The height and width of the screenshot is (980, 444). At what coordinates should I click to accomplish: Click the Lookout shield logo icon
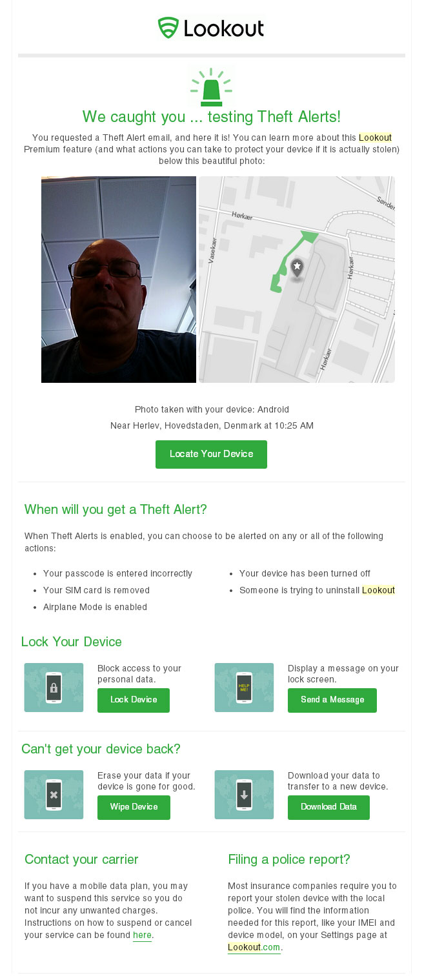tap(168, 28)
